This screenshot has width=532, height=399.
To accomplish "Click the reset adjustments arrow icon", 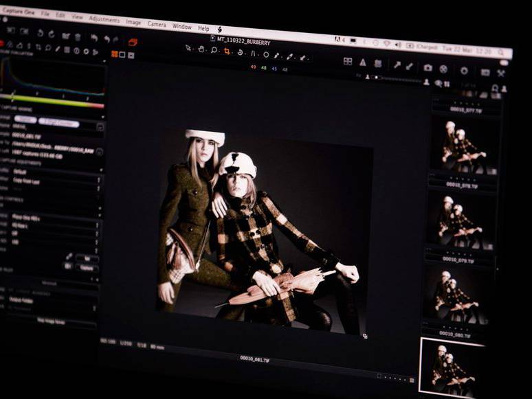I will [94, 38].
